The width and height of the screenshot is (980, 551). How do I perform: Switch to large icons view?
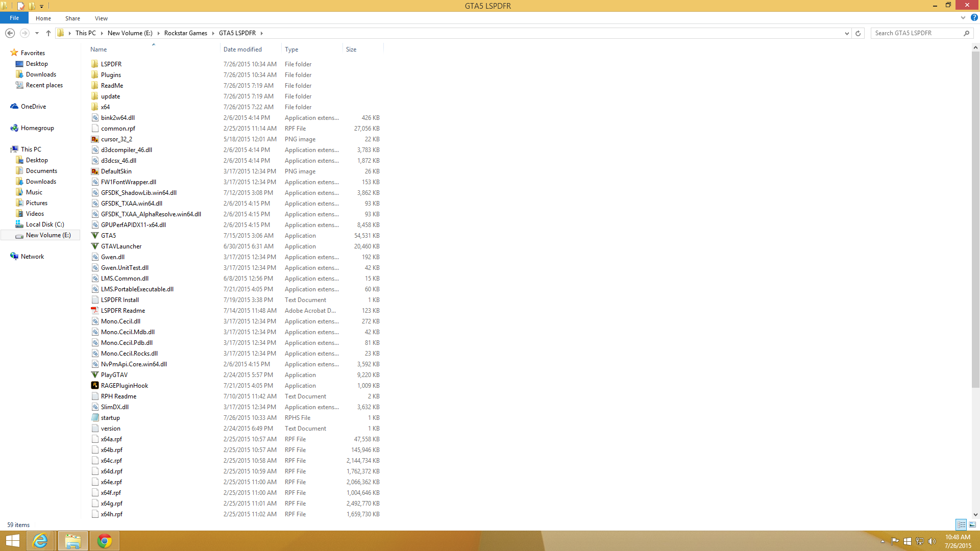[x=972, y=524]
